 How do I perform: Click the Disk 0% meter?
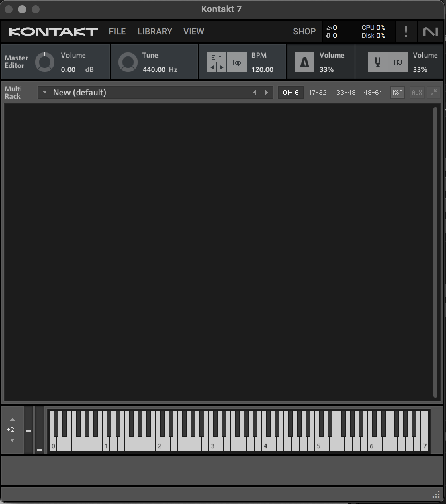[373, 36]
